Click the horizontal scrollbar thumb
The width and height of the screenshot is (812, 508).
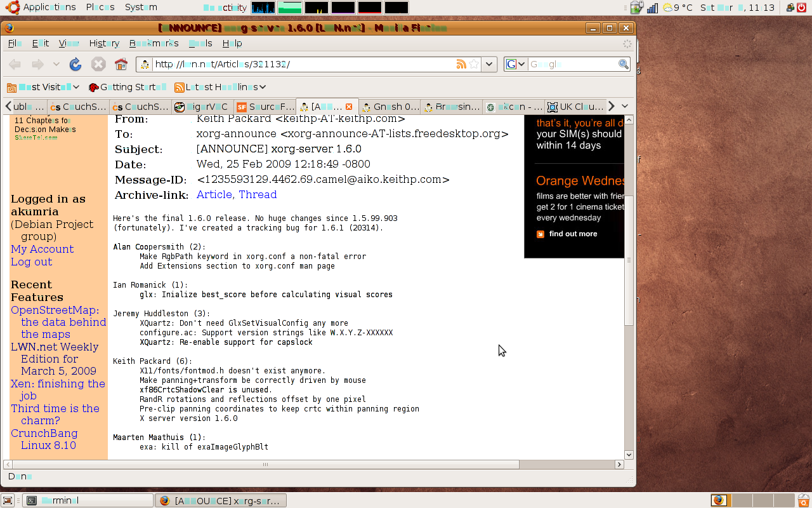[x=265, y=464]
